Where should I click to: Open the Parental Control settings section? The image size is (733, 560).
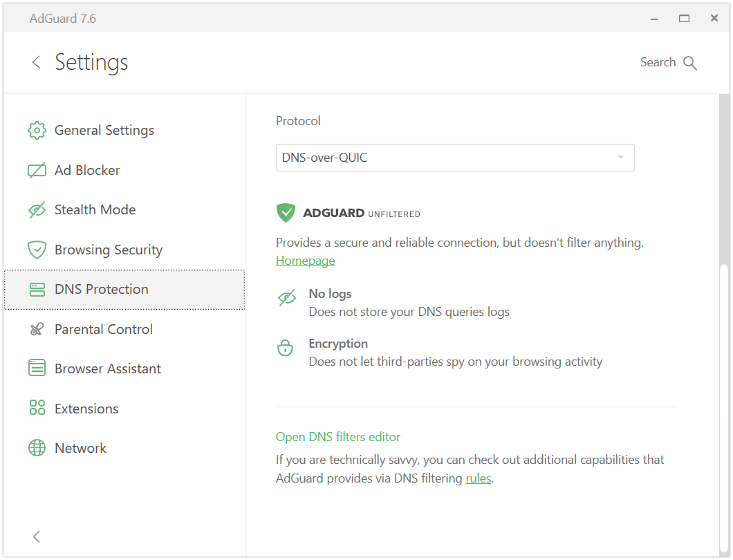(x=104, y=330)
